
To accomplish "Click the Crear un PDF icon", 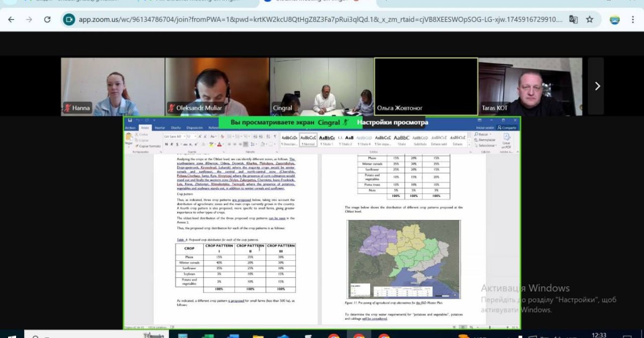I will tap(506, 141).
